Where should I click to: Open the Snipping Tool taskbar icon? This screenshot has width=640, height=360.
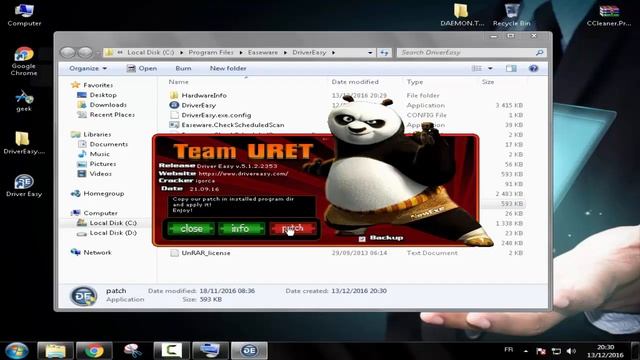[133, 351]
